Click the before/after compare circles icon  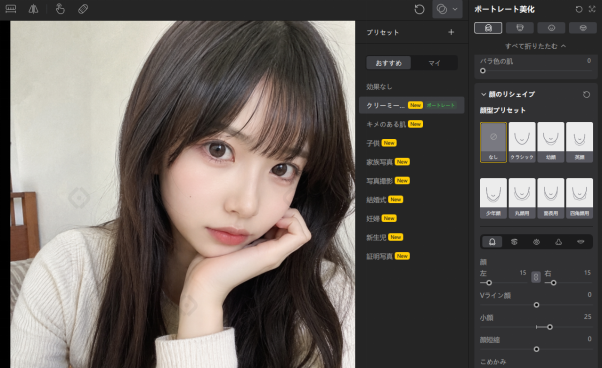(442, 9)
